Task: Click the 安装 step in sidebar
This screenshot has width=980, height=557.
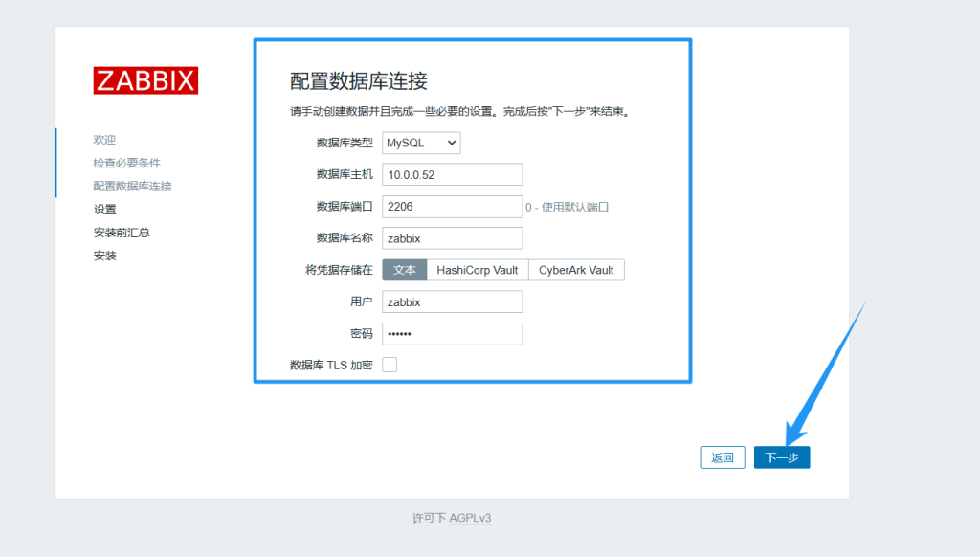Action: [104, 256]
